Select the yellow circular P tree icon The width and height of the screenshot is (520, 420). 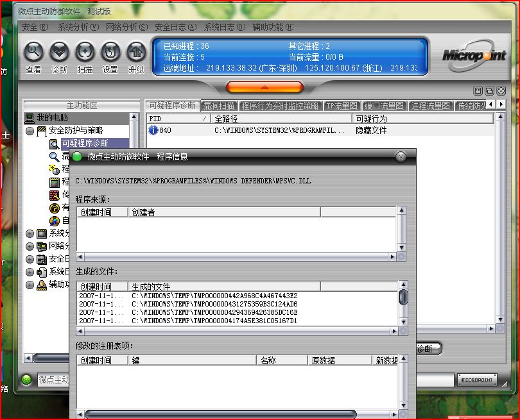point(54,208)
